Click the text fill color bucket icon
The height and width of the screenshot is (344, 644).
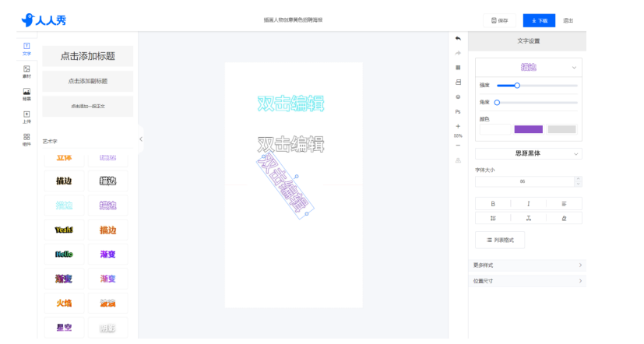click(564, 219)
